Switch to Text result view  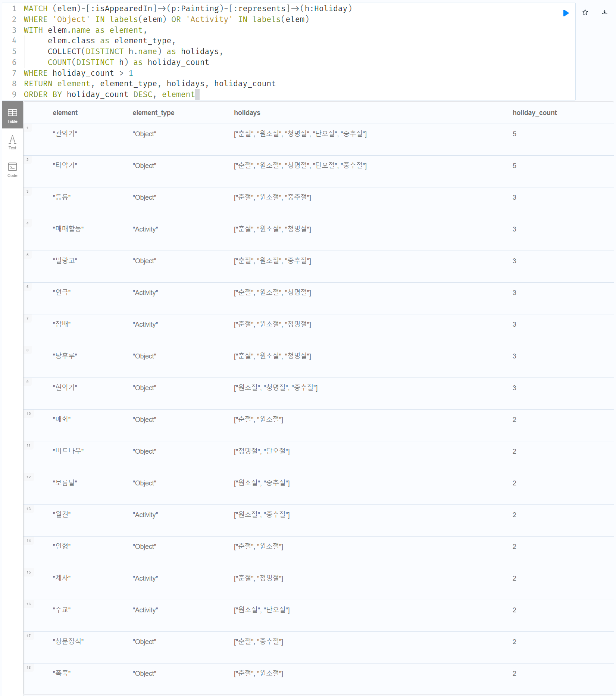point(12,143)
